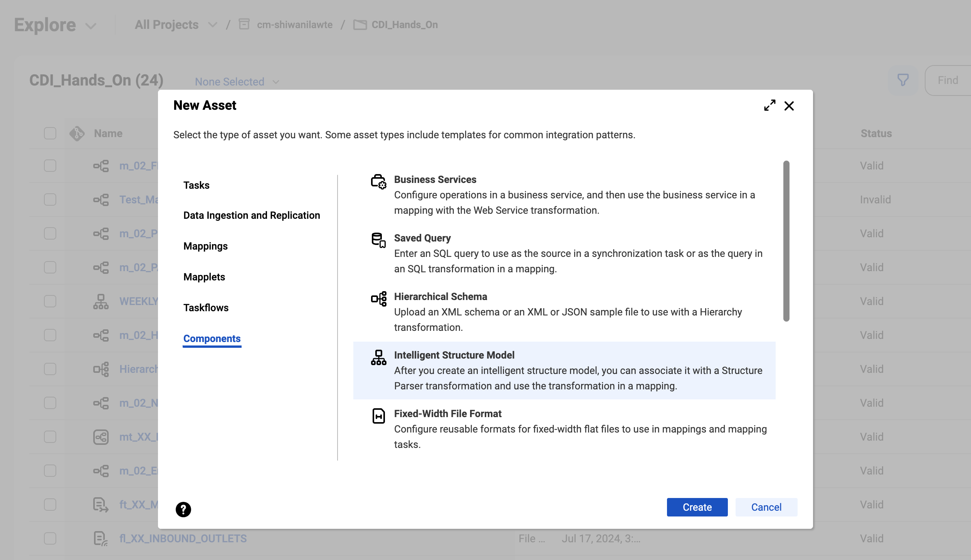Open the Explore dropdown

[x=55, y=25]
